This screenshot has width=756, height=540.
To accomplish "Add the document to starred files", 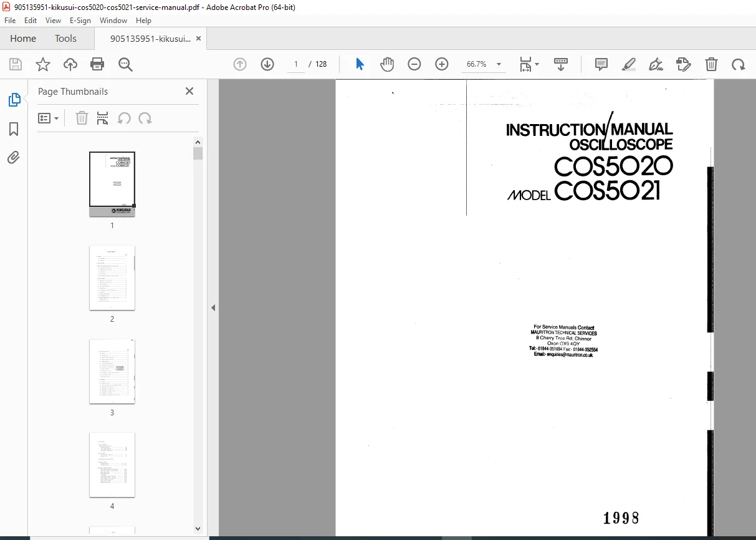I will [x=43, y=64].
